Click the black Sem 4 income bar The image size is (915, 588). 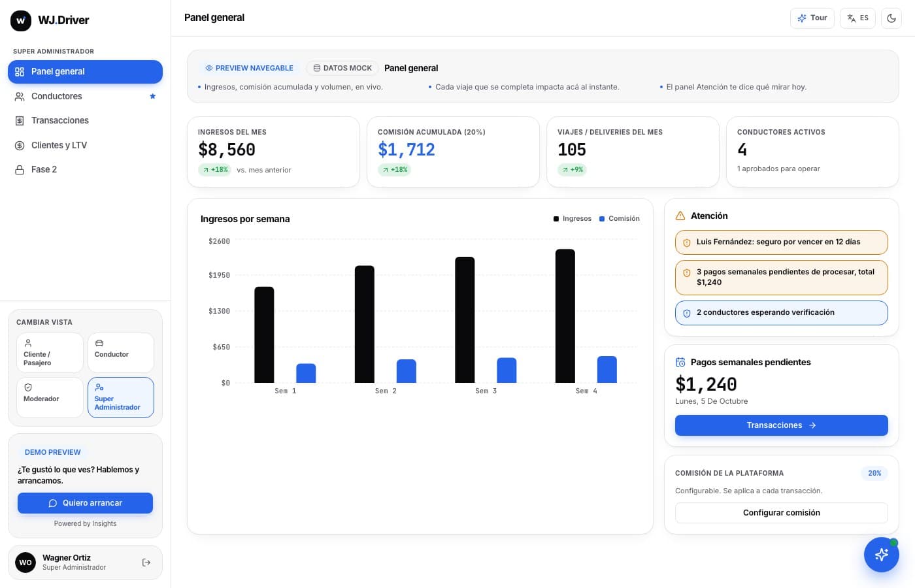(x=565, y=316)
